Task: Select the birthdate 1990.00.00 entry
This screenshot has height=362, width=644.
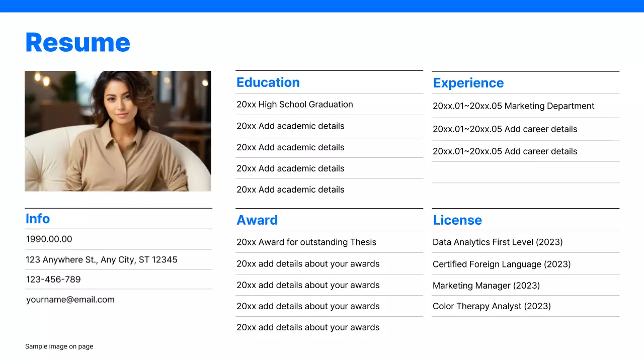Action: point(49,239)
